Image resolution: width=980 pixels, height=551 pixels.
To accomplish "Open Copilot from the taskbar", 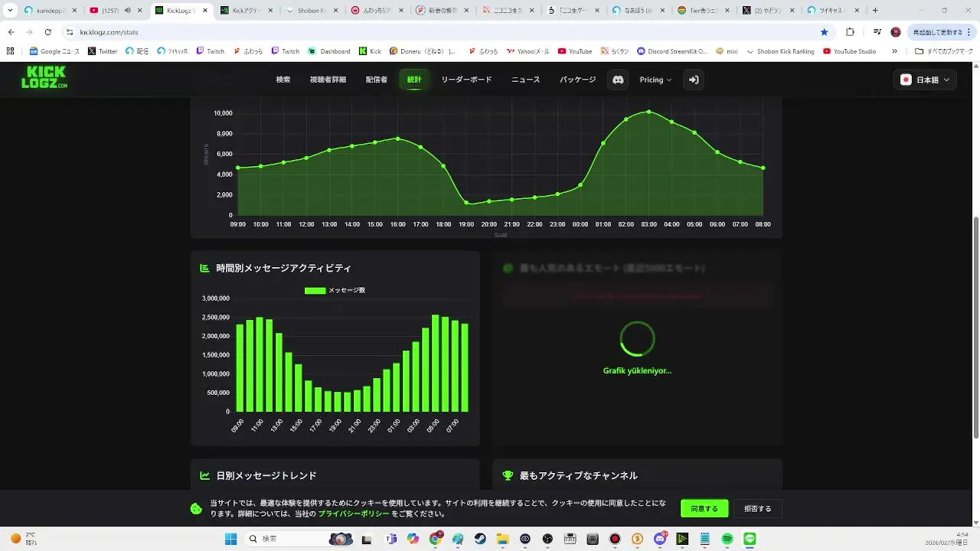I will tap(413, 539).
